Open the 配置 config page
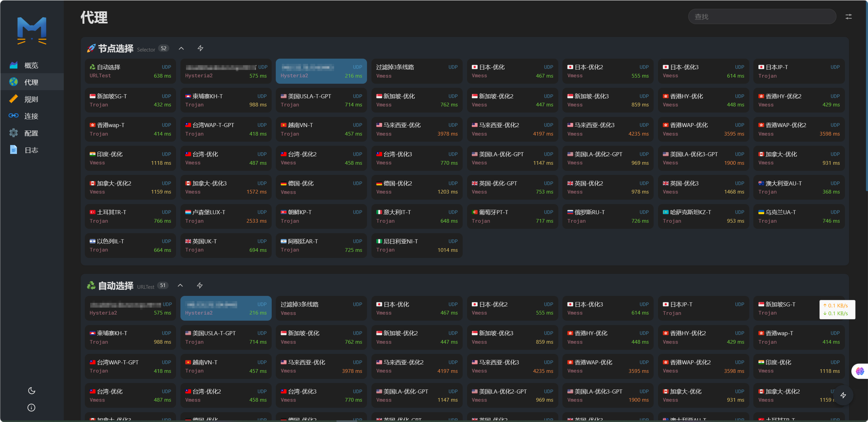868x422 pixels. tap(32, 133)
